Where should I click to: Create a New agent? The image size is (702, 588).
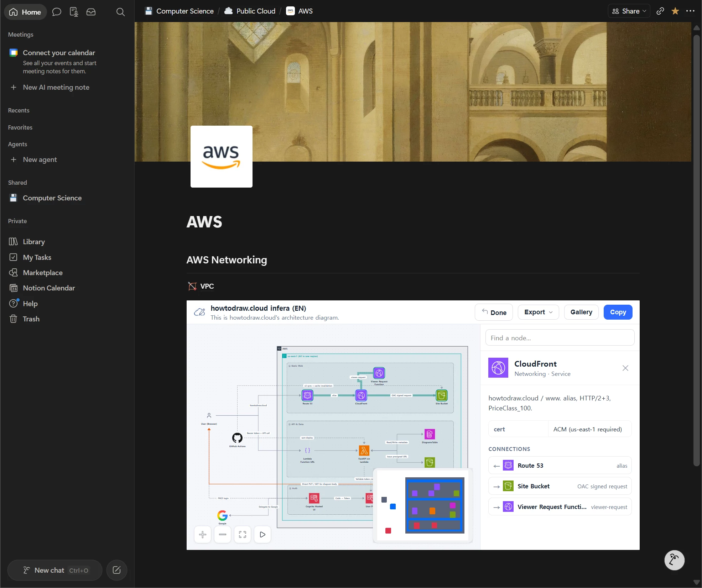coord(40,159)
